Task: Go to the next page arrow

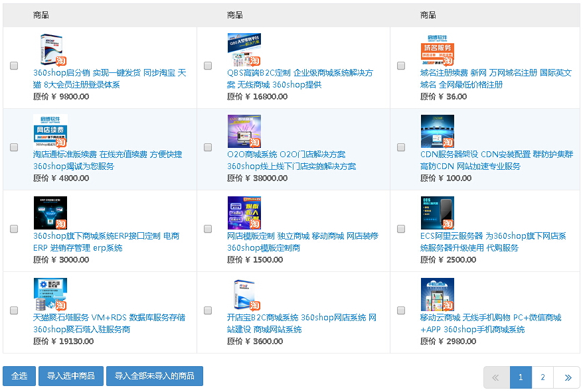Action: [x=567, y=377]
